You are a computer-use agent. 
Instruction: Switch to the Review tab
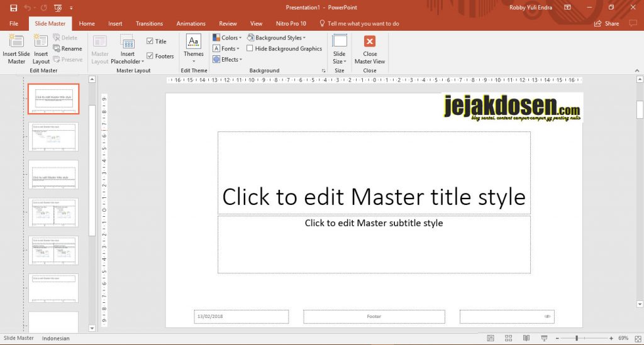click(x=228, y=23)
